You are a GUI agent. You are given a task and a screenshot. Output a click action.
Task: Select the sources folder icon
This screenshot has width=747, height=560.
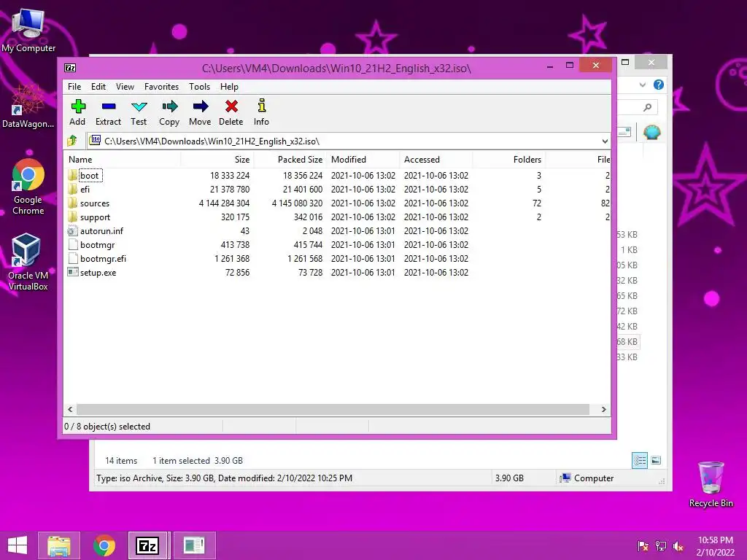pos(72,203)
